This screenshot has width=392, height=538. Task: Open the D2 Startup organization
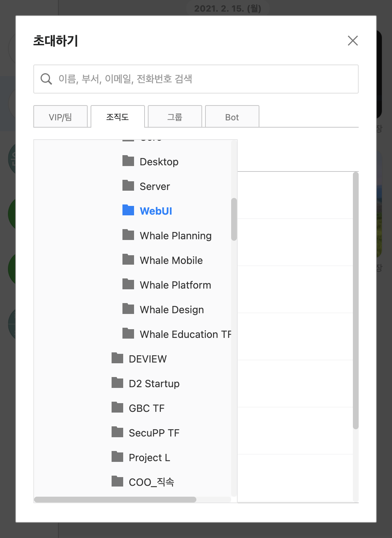(x=154, y=384)
